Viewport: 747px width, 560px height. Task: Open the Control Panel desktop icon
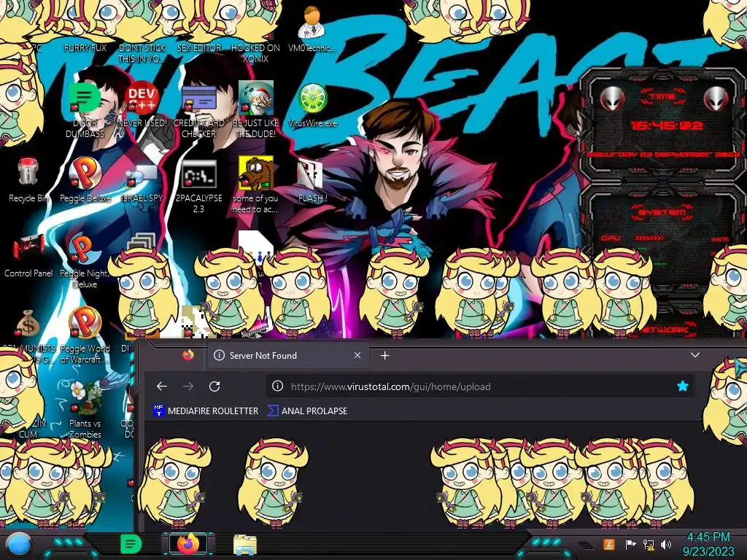28,255
